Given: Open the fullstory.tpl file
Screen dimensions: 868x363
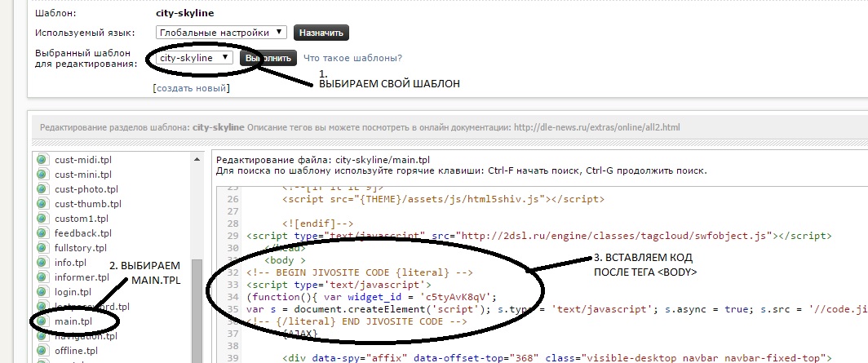Looking at the screenshot, I should click(81, 248).
